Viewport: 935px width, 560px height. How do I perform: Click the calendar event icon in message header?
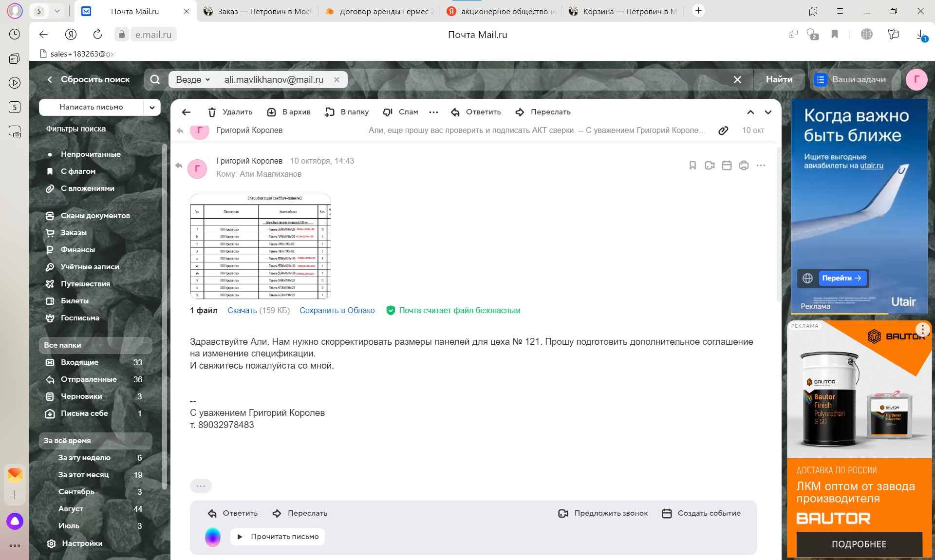727,166
